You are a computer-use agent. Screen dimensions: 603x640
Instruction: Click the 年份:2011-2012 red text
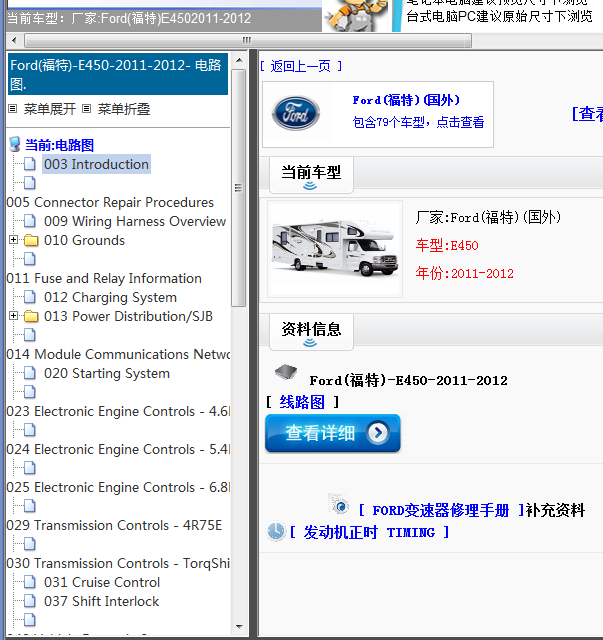(x=465, y=273)
